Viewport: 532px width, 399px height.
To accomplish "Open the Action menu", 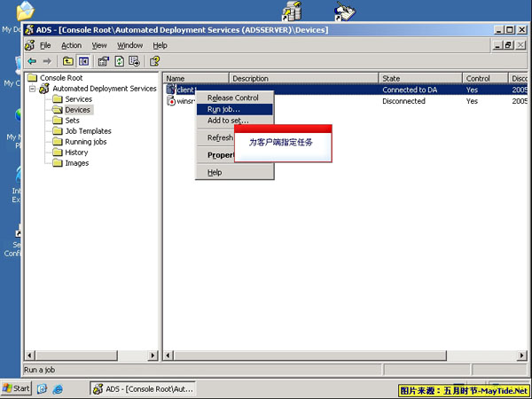I will click(71, 45).
